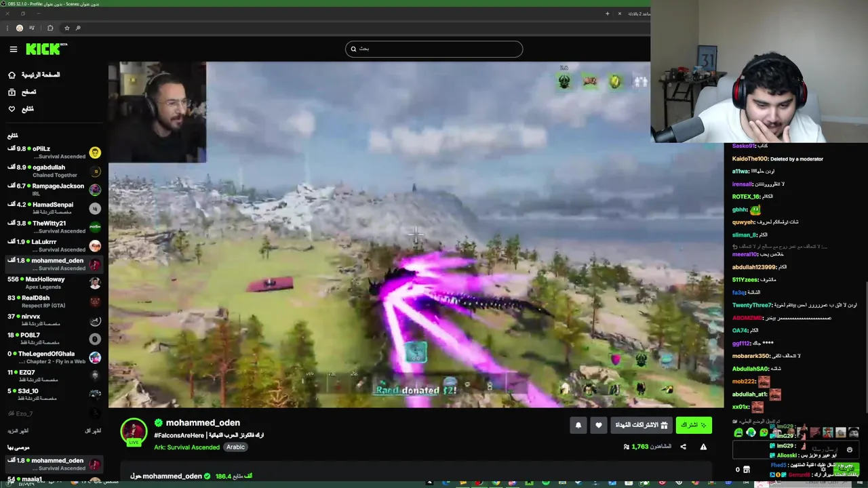This screenshot has width=868, height=488.
Task: Click the browser profile avatar icon
Action: (x=20, y=28)
